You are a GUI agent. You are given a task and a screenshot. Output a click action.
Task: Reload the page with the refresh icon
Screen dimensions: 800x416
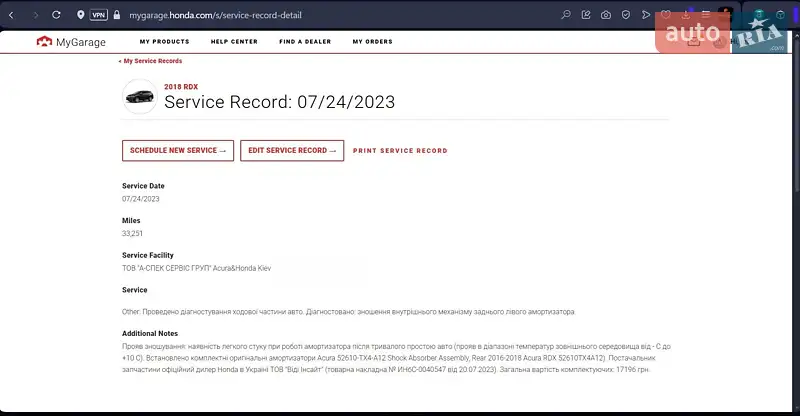point(56,15)
